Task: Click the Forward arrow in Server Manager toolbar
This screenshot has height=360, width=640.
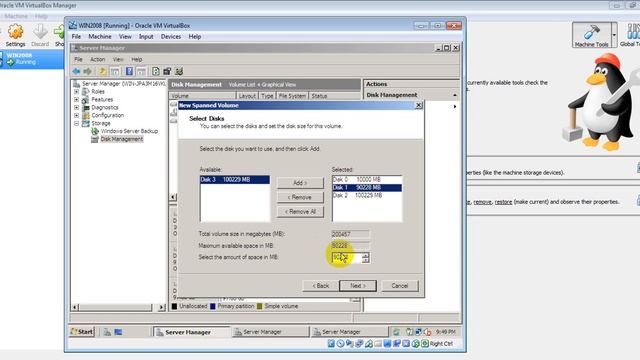Action: pyautogui.click(x=87, y=71)
